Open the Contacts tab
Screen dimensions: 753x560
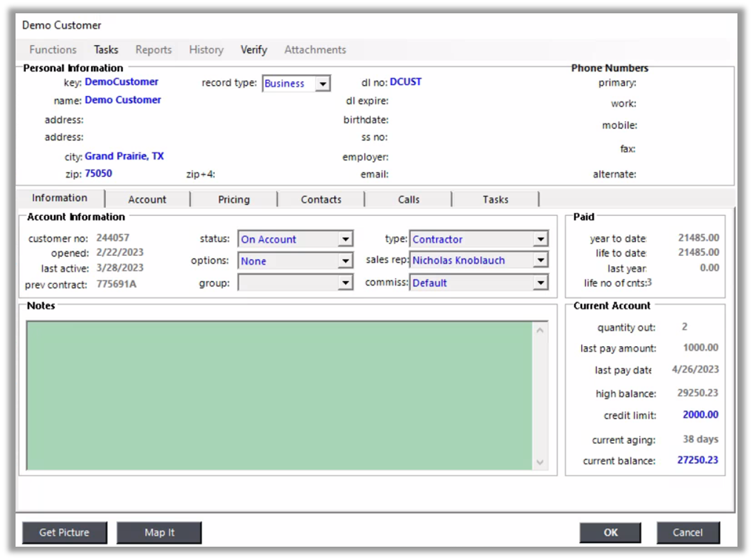tap(321, 199)
